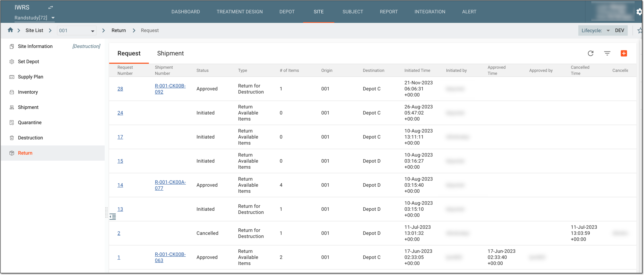Open request number 24
The height and width of the screenshot is (275, 644).
(x=120, y=113)
